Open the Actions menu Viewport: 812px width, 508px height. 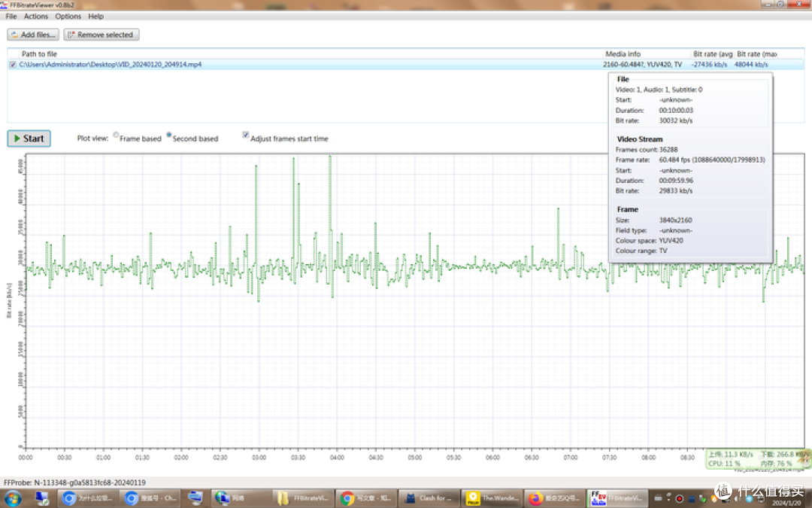coord(35,16)
